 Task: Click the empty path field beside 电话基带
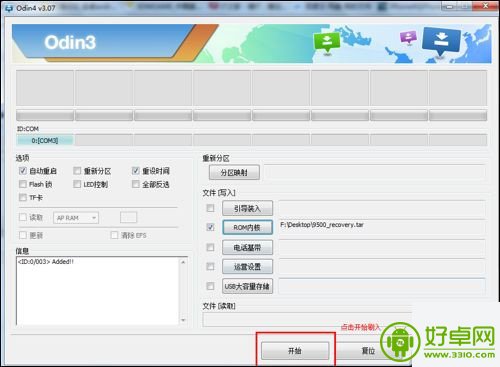coord(382,247)
